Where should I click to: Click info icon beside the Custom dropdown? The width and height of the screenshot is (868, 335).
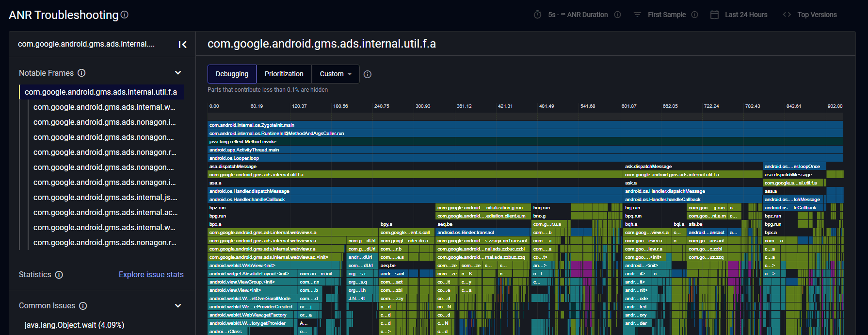tap(368, 74)
